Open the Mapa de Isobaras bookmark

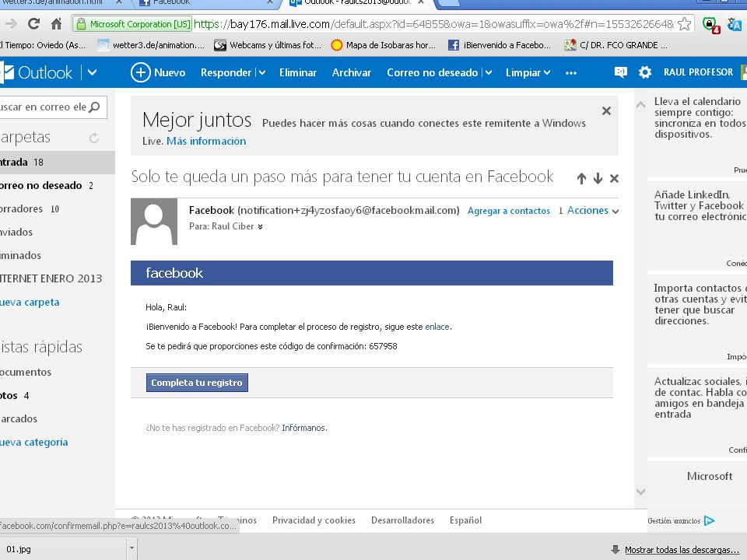(384, 45)
